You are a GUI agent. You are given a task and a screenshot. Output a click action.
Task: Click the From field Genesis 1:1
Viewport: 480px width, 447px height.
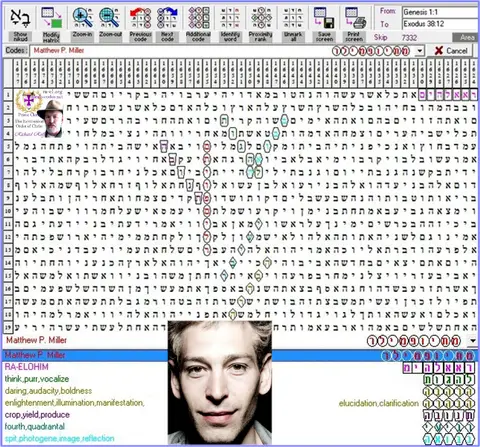(441, 12)
